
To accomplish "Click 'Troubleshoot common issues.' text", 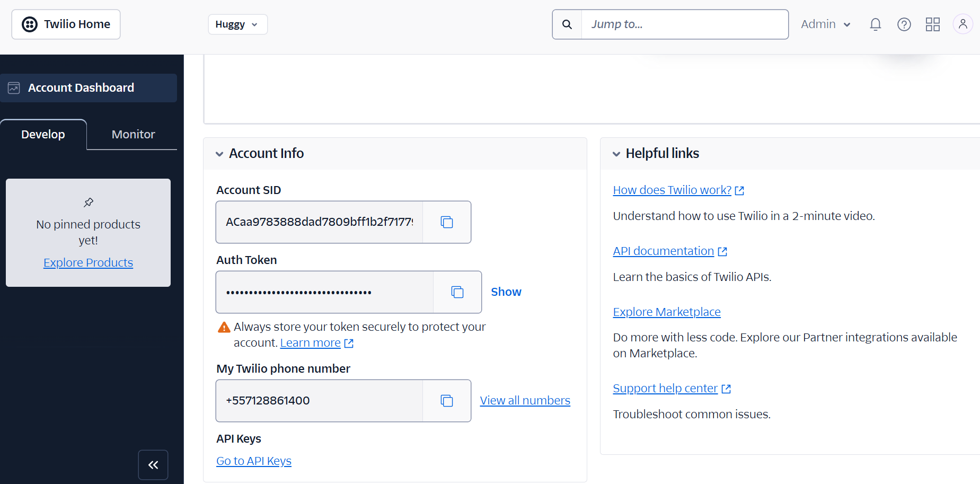I will [692, 415].
